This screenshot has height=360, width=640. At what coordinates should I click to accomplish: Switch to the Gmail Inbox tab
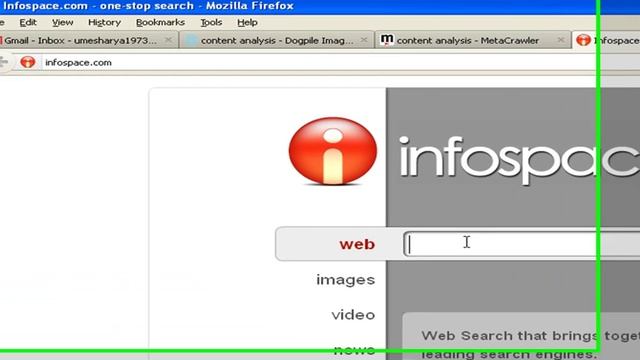coord(88,40)
